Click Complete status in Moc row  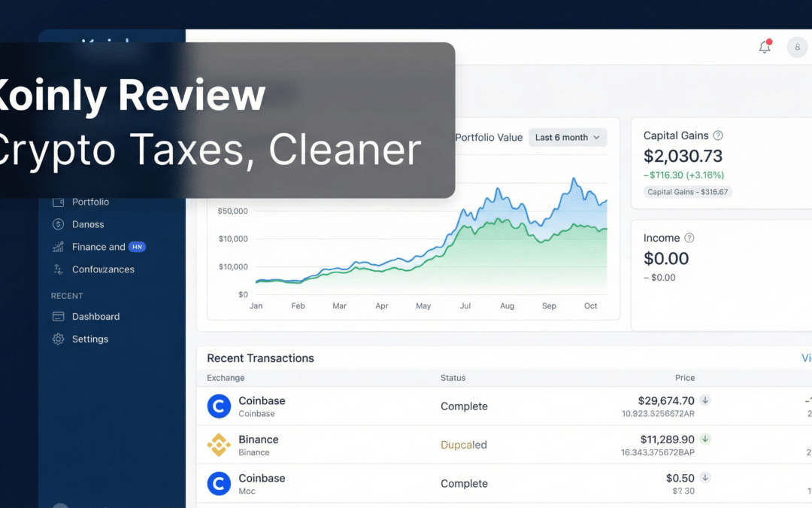[x=464, y=484]
